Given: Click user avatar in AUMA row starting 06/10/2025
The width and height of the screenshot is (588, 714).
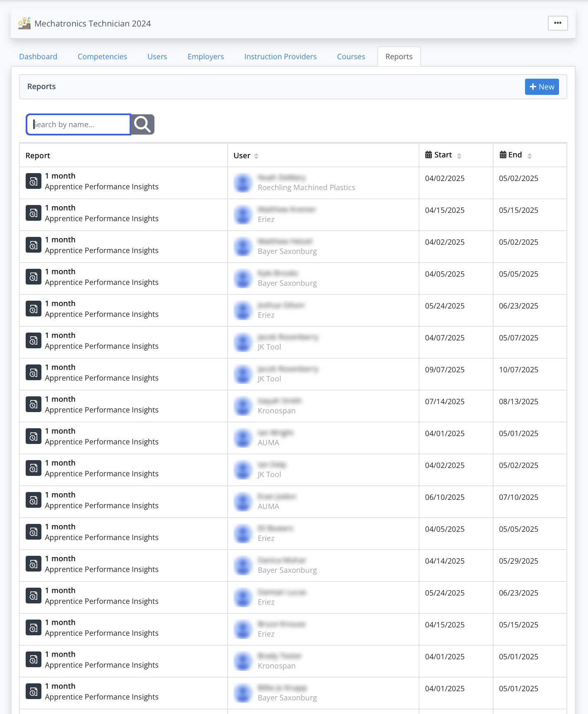Looking at the screenshot, I should coord(243,502).
